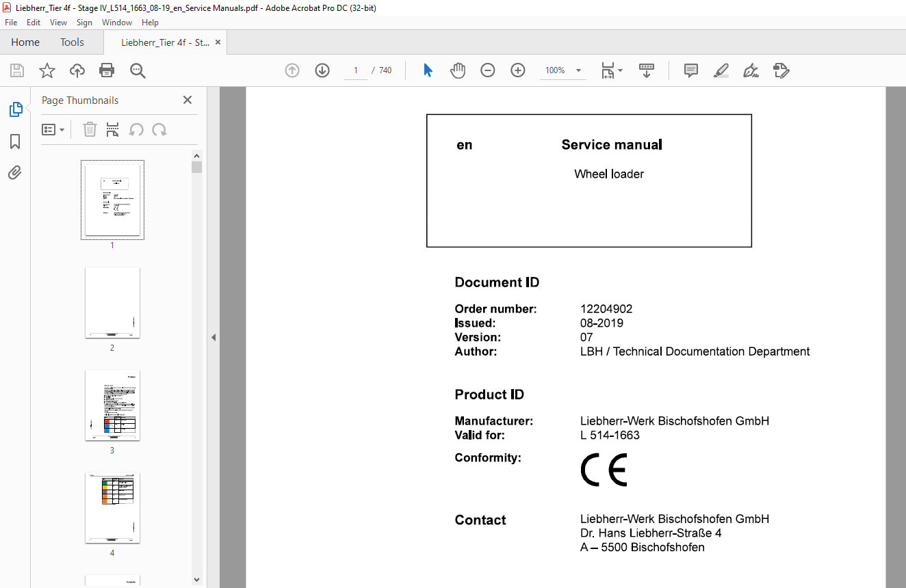Bookmark file with the star icon
The height and width of the screenshot is (588, 906).
(47, 70)
